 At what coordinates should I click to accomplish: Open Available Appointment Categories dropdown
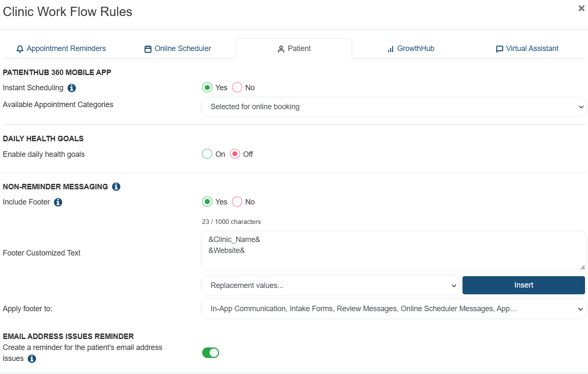click(394, 107)
